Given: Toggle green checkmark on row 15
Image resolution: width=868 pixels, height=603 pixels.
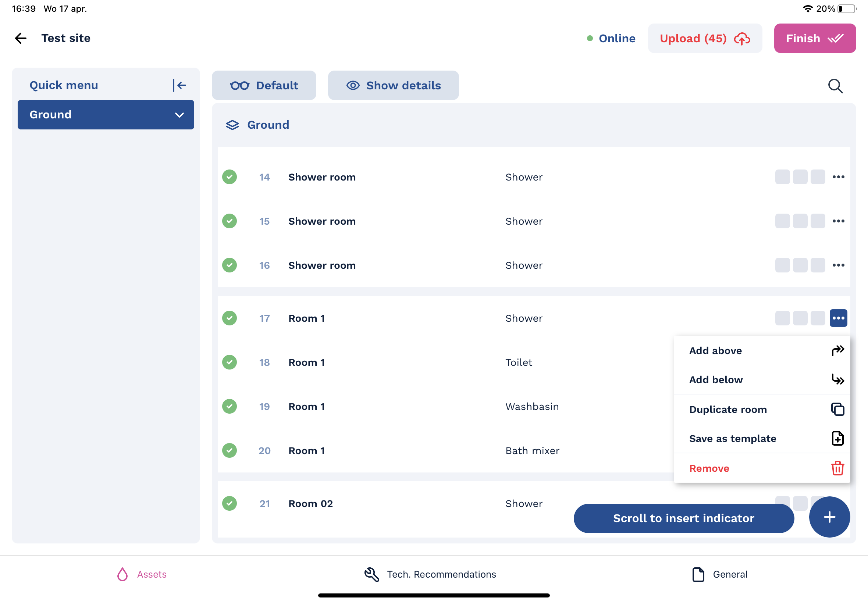Looking at the screenshot, I should (230, 221).
